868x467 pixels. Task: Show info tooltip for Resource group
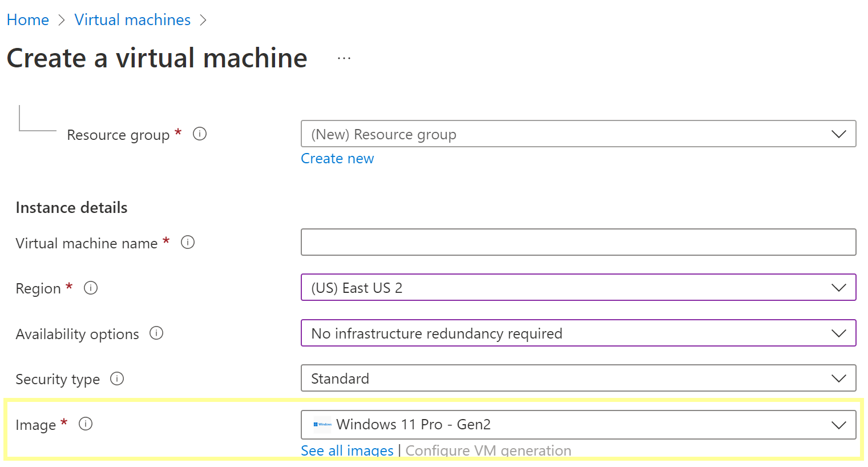pos(200,134)
